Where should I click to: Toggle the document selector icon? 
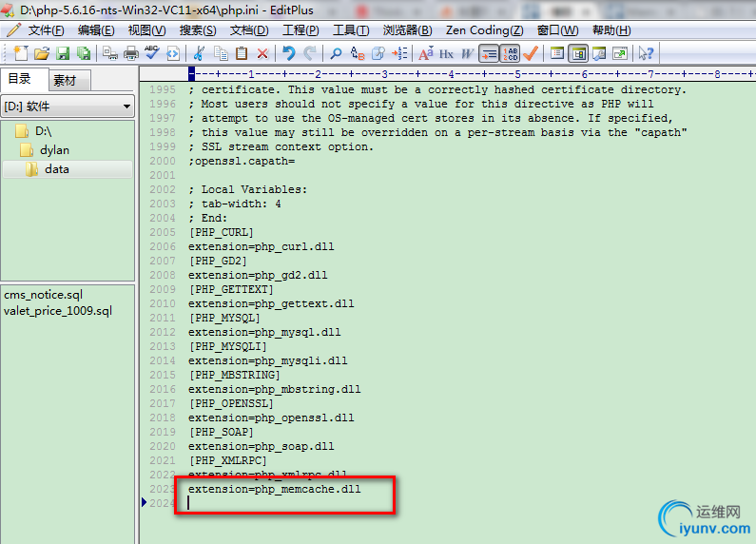coord(557,53)
